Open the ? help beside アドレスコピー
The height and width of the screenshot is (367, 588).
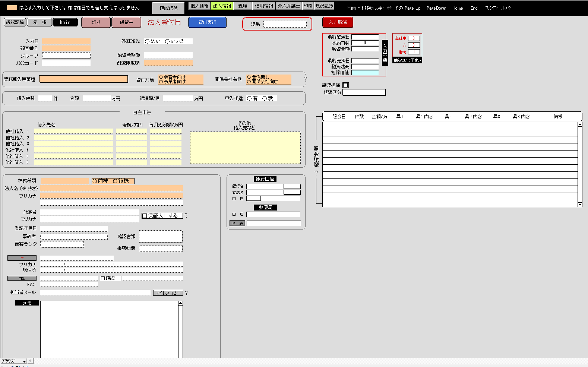coord(186,293)
